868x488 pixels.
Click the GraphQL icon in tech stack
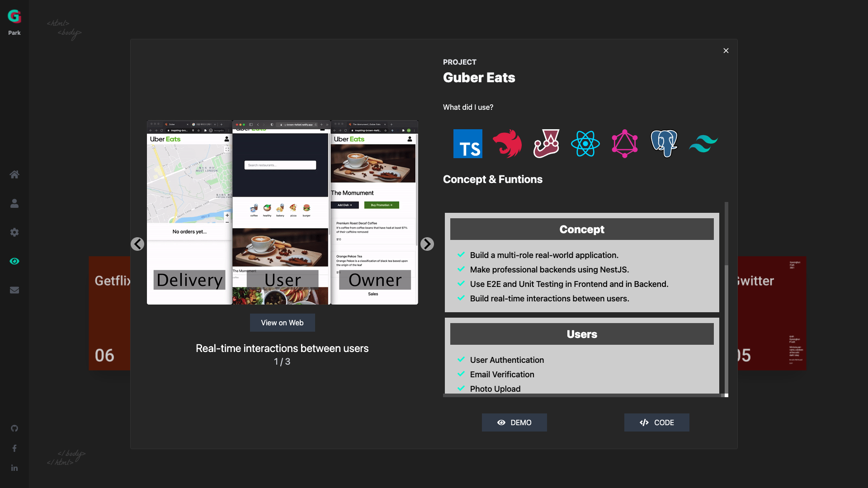click(x=623, y=143)
